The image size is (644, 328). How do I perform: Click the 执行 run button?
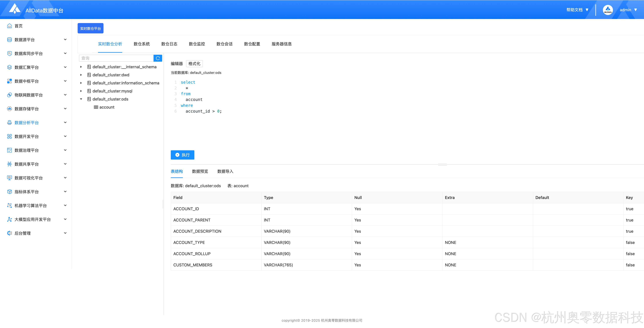click(182, 155)
